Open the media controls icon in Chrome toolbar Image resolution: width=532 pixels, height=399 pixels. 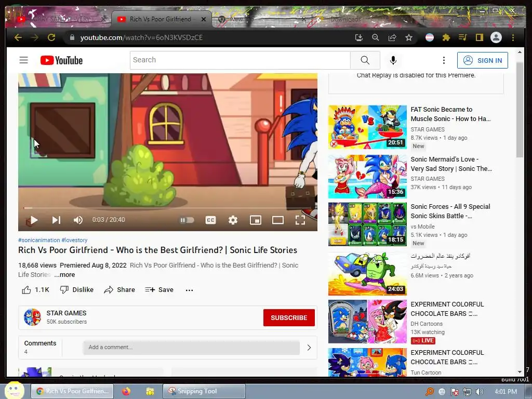coord(462,37)
